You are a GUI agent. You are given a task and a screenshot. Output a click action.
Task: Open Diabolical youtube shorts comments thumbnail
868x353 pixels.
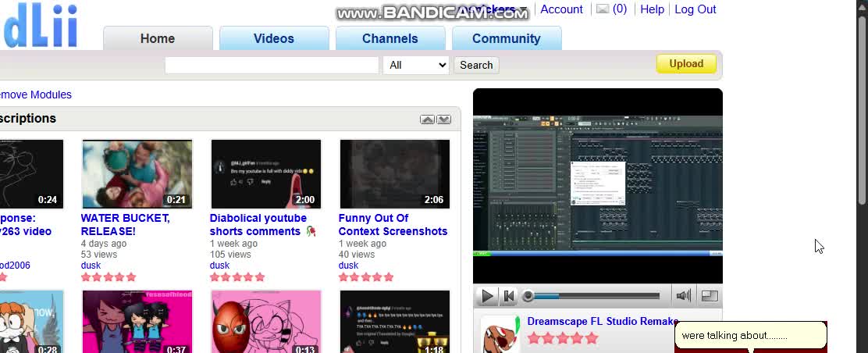[266, 174]
